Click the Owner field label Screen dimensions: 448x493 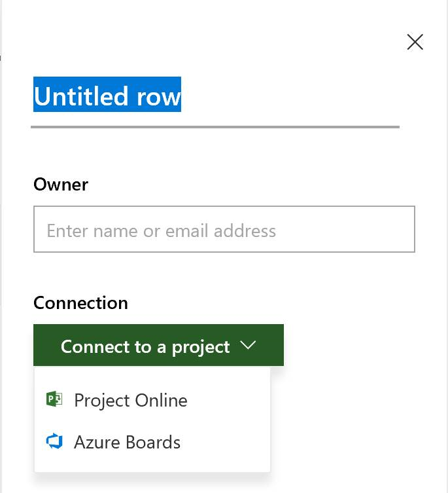(x=61, y=185)
